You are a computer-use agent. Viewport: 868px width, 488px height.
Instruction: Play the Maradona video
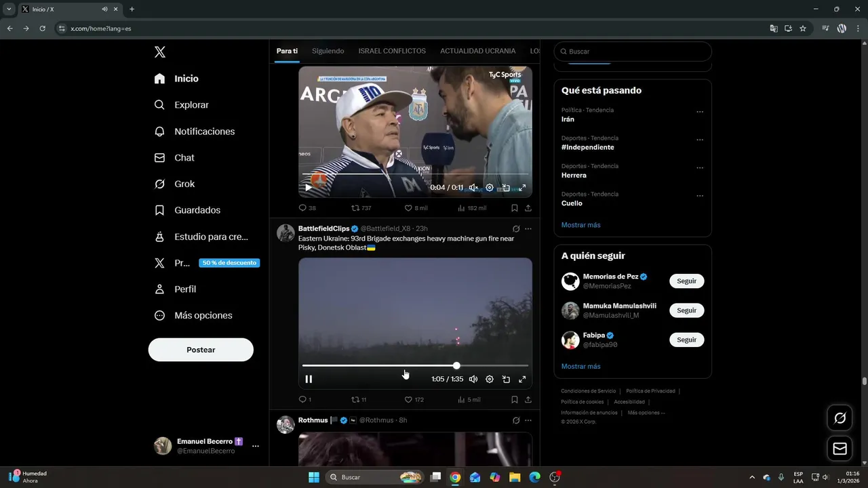[x=309, y=188]
